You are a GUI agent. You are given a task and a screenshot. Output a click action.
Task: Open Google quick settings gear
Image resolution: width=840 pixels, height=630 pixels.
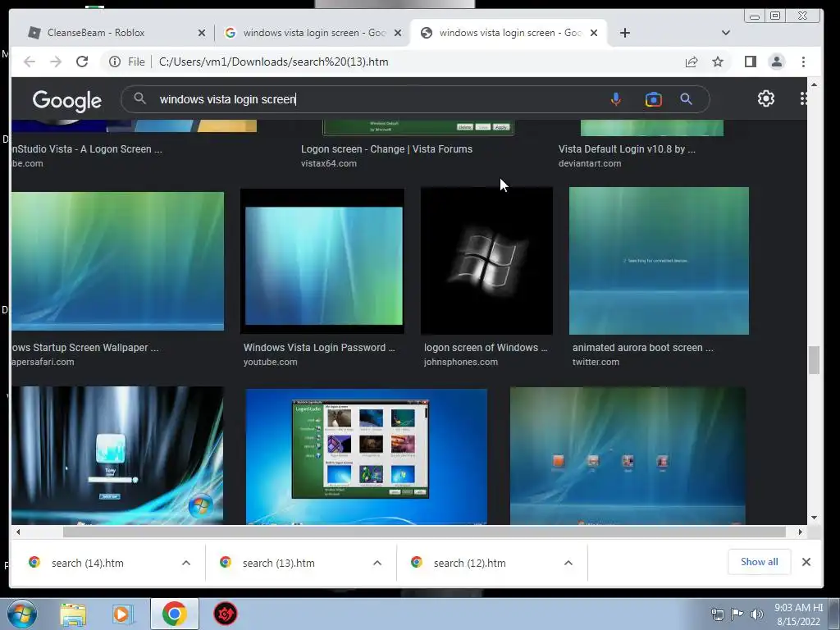coord(766,98)
